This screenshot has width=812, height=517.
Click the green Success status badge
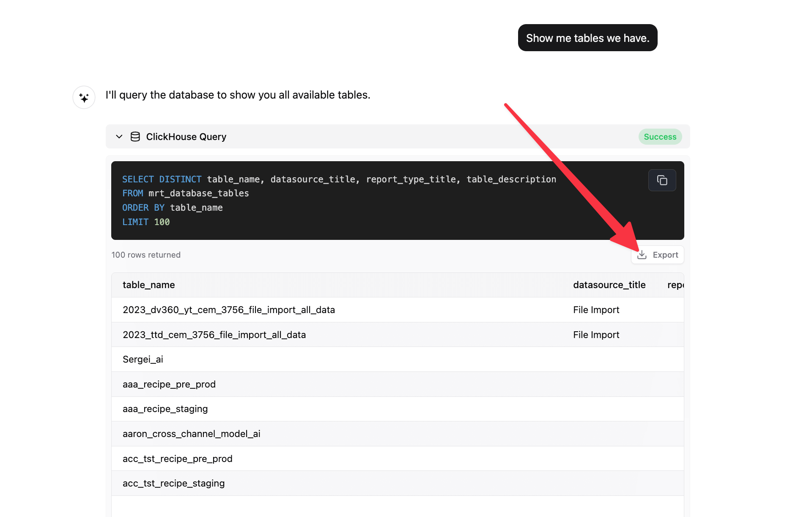[x=660, y=137]
